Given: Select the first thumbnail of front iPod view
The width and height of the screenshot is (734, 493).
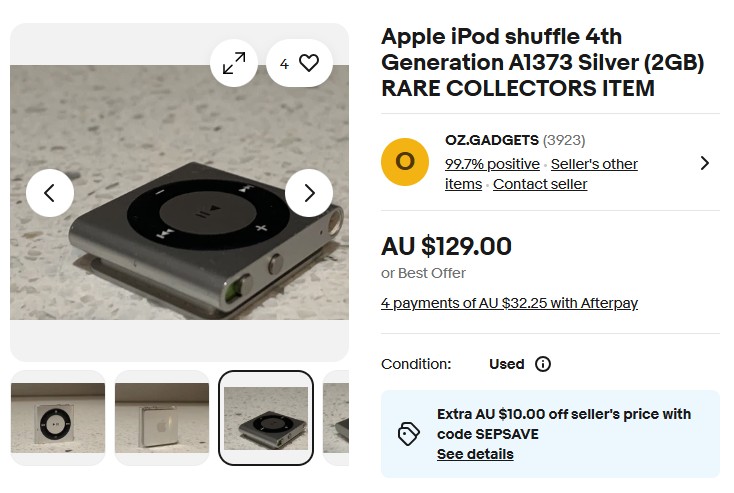Looking at the screenshot, I should coord(58,418).
